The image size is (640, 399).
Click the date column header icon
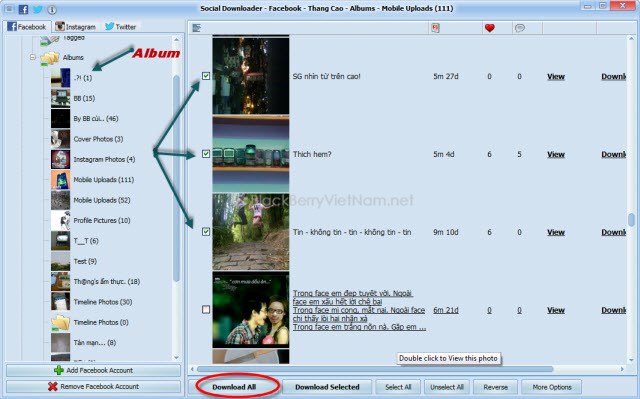point(435,28)
